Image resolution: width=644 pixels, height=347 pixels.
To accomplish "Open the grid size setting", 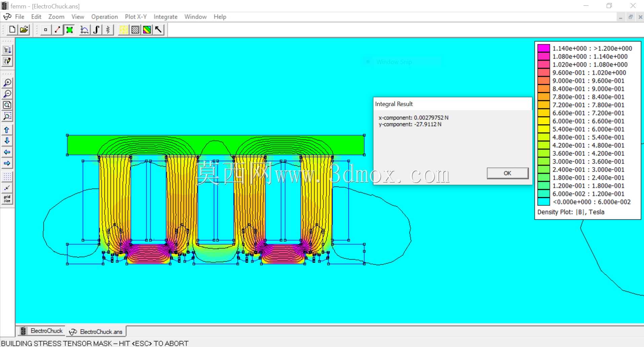I will coord(7,199).
